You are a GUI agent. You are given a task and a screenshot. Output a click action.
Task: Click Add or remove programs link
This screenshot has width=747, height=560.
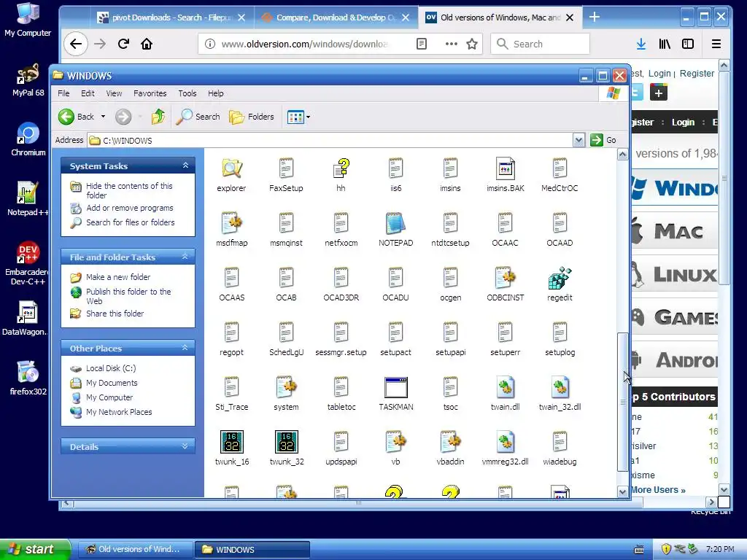point(130,208)
